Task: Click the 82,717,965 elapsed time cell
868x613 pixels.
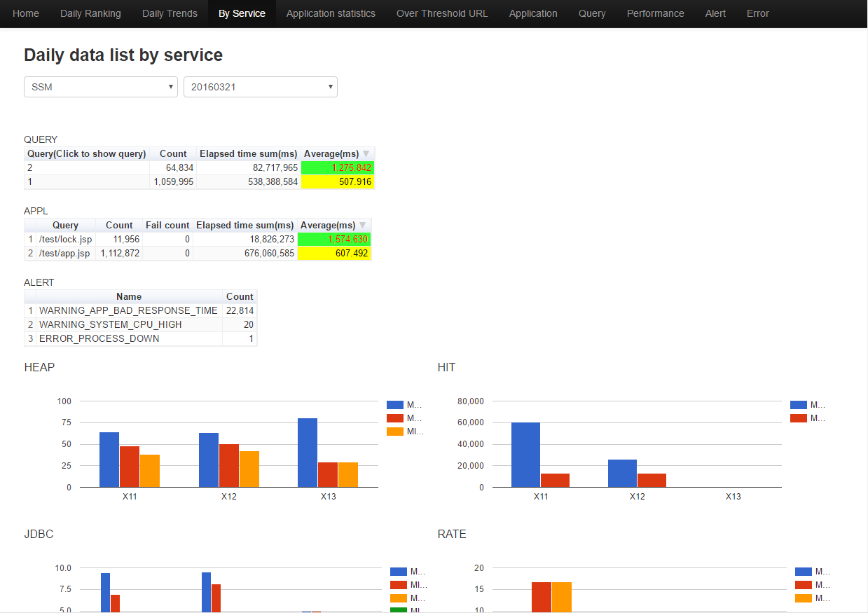Action: click(249, 168)
